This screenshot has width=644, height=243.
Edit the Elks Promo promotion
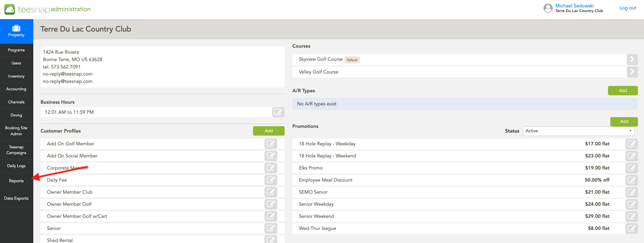[631, 168]
